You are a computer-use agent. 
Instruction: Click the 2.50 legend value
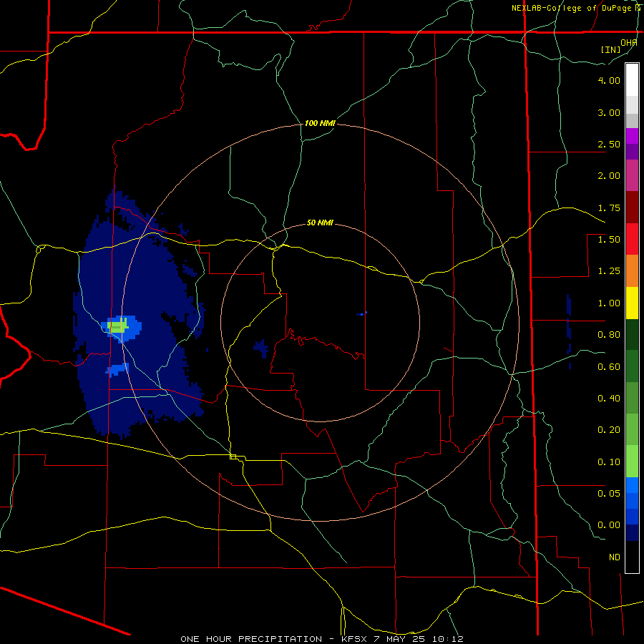click(x=609, y=144)
